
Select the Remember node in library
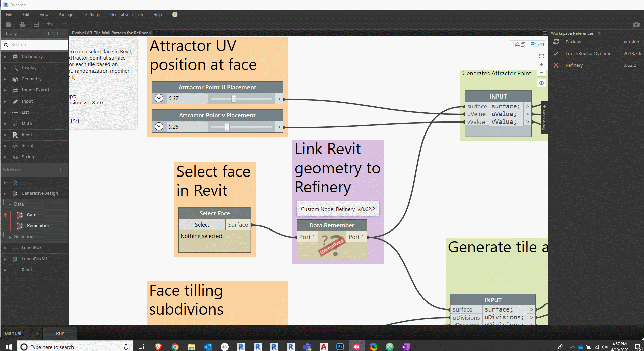click(38, 226)
